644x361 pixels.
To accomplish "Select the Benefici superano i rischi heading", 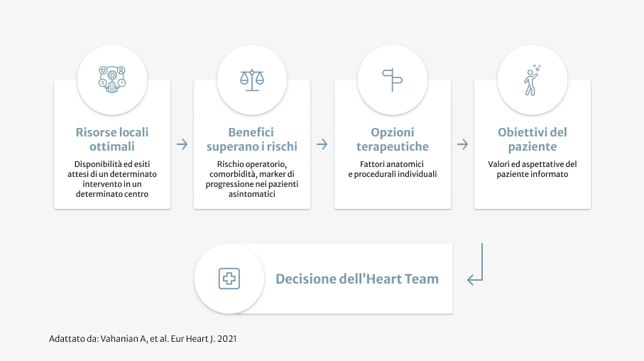I will 252,139.
